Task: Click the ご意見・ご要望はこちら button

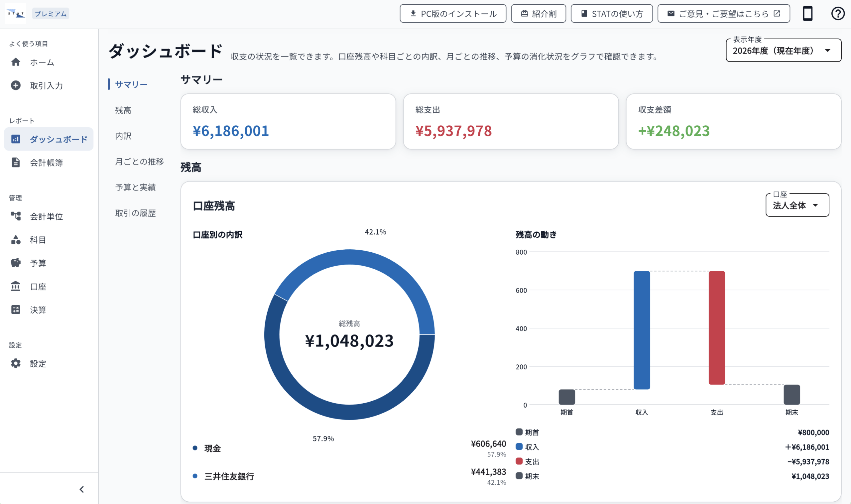Action: [724, 14]
